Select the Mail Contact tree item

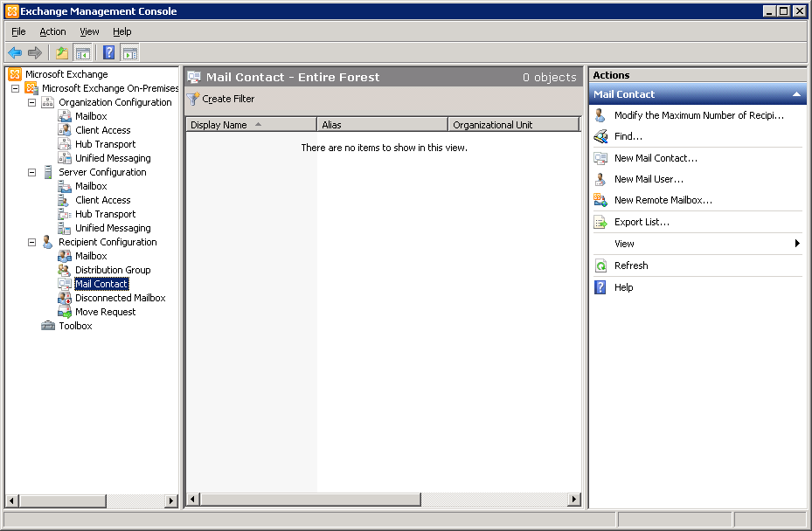(101, 284)
